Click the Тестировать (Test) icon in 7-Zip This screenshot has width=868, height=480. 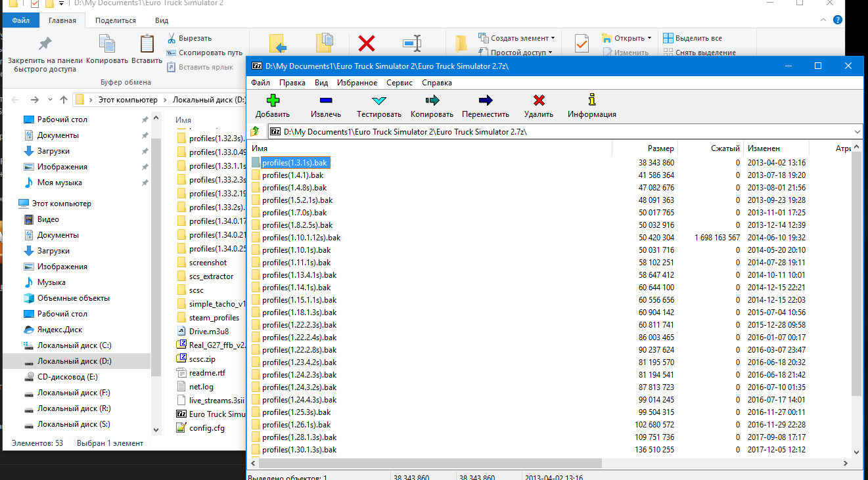(378, 100)
